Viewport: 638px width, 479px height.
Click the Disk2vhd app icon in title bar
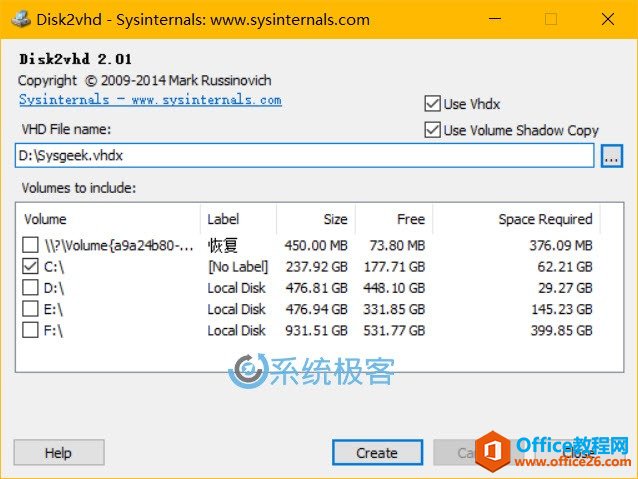click(21, 19)
